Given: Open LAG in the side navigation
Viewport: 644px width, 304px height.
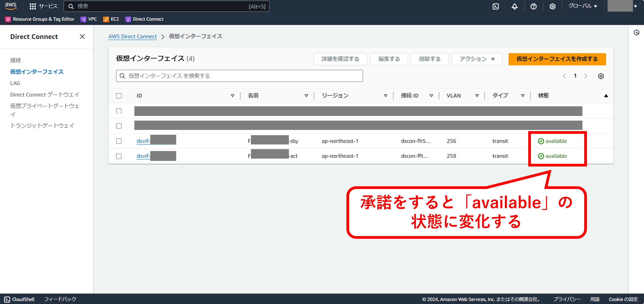Looking at the screenshot, I should tap(15, 83).
